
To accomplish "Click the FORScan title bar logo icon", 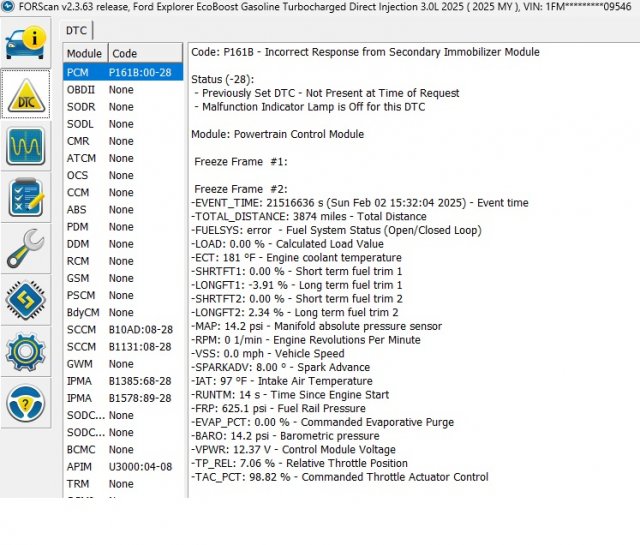I will (x=7, y=6).
